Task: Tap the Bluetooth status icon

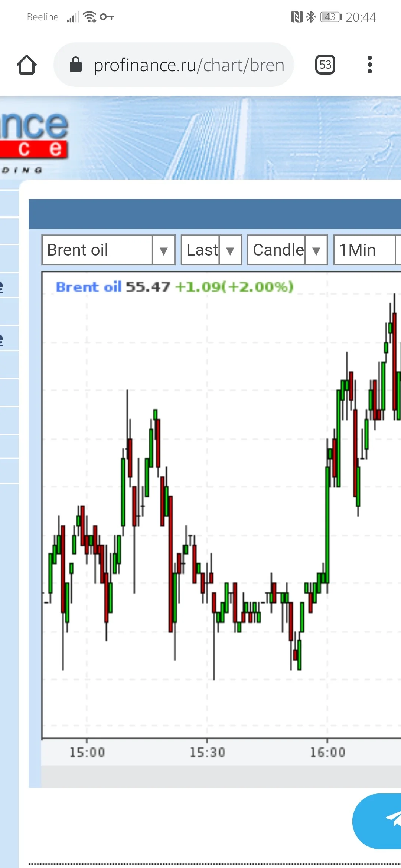Action: (x=311, y=17)
